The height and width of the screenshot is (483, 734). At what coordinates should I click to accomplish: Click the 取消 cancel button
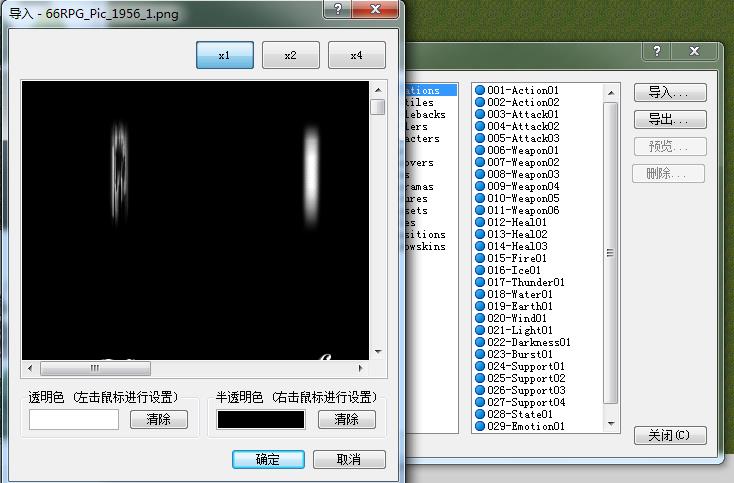(x=349, y=459)
